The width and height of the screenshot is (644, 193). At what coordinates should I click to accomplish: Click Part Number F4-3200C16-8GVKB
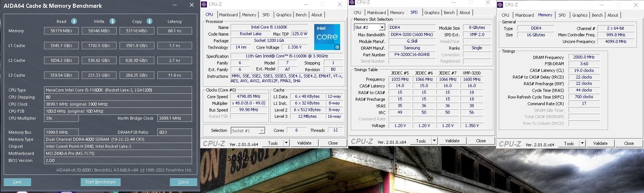click(412, 54)
